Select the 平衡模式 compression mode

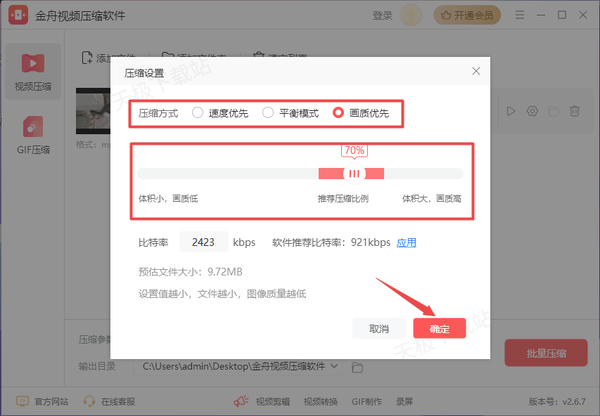(x=268, y=113)
